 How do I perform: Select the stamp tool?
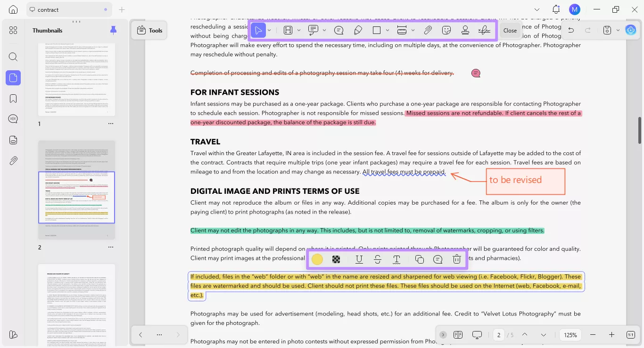[465, 30]
